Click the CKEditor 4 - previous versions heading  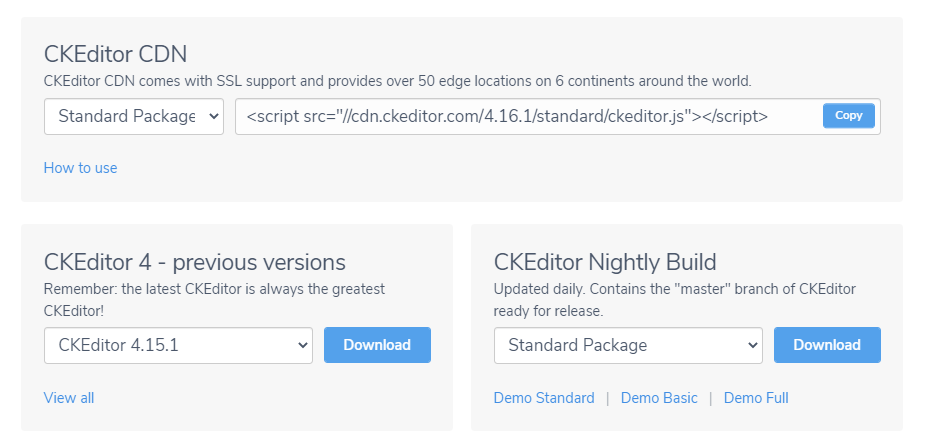coord(195,262)
